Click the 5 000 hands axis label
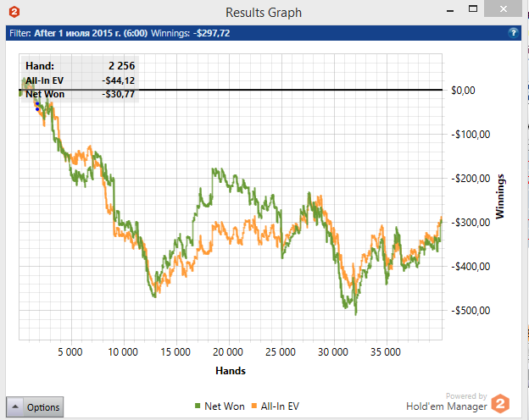 tap(70, 352)
